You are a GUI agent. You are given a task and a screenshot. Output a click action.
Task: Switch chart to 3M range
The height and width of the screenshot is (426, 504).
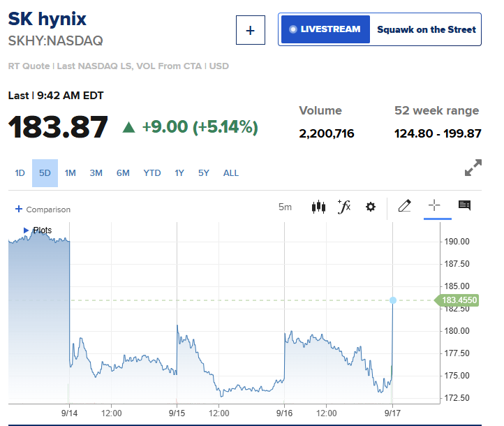click(x=96, y=173)
